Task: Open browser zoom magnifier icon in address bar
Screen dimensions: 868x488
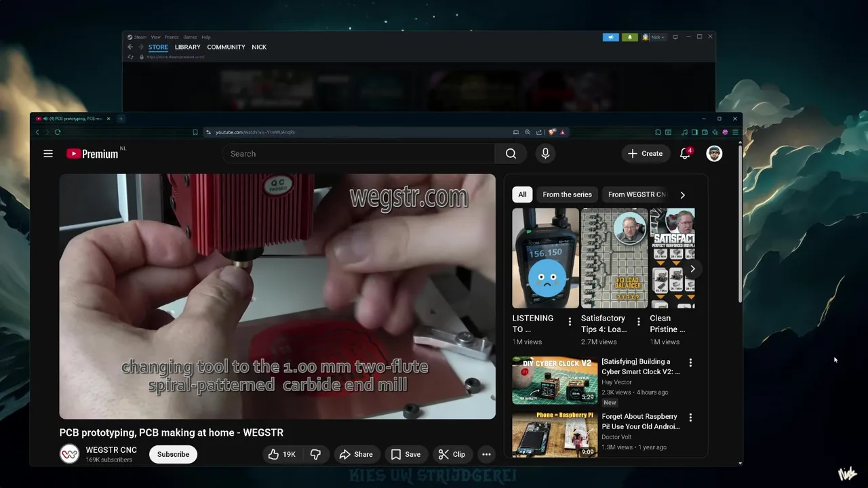Action: (528, 132)
